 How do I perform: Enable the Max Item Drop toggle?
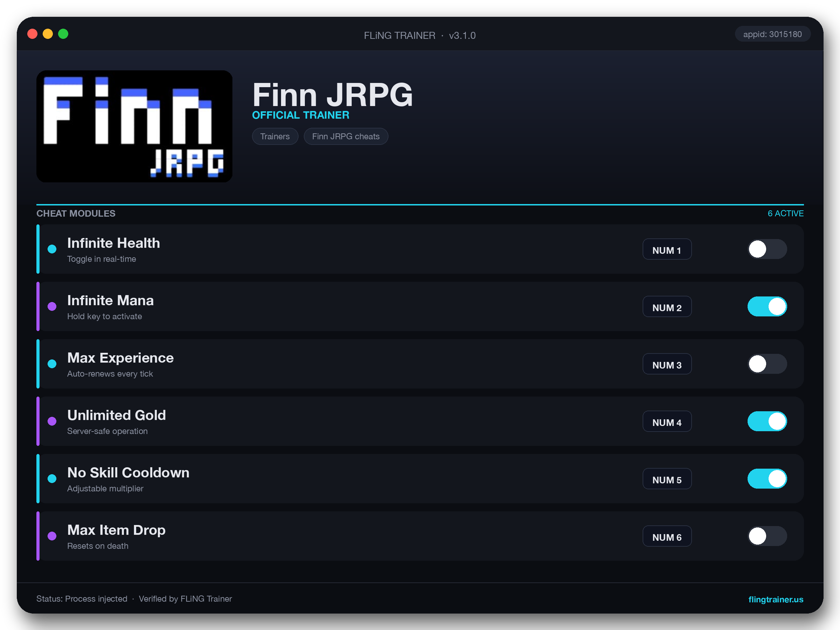(x=767, y=536)
